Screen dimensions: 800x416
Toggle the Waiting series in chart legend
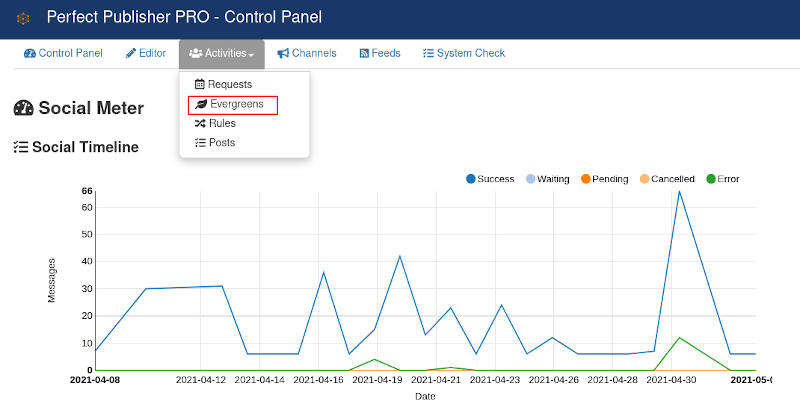click(547, 179)
